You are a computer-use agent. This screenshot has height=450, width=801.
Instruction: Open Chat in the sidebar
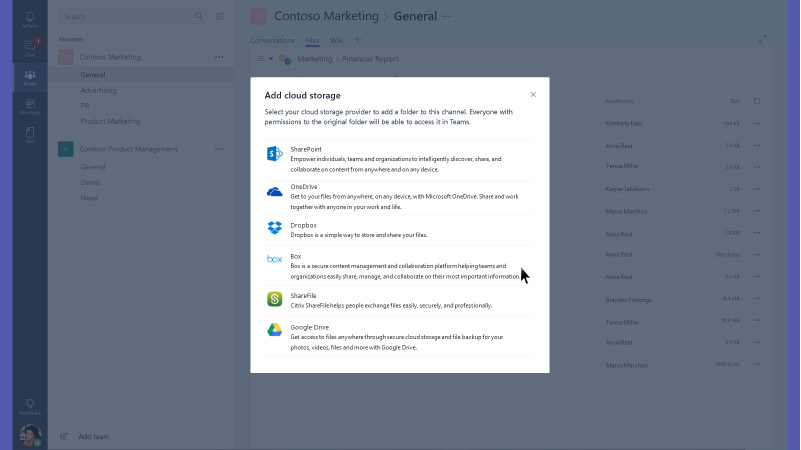pyautogui.click(x=30, y=48)
